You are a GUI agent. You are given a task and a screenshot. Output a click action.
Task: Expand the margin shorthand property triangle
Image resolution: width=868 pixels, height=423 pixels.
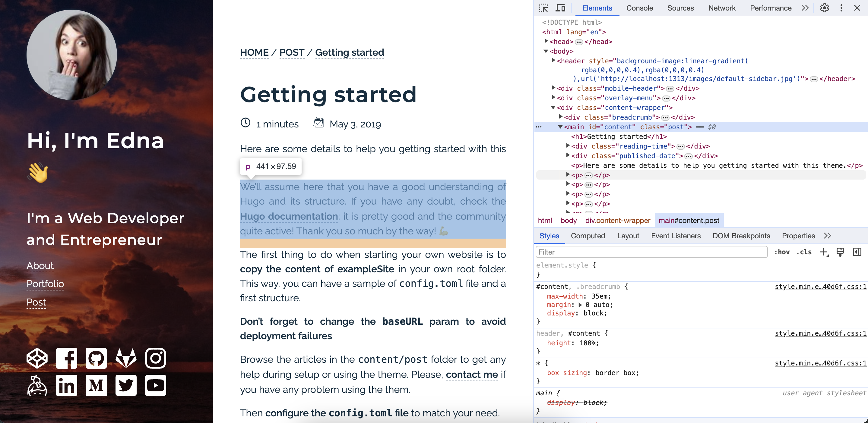(580, 305)
